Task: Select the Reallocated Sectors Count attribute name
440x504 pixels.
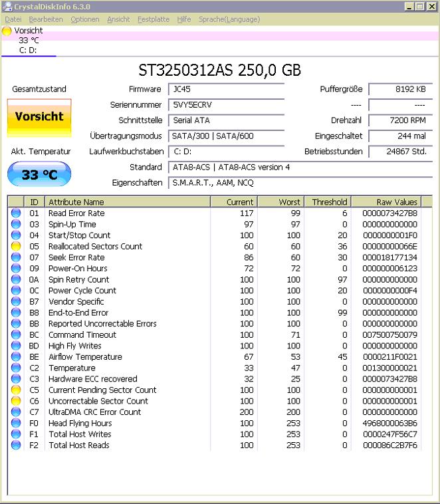Action: pos(95,246)
